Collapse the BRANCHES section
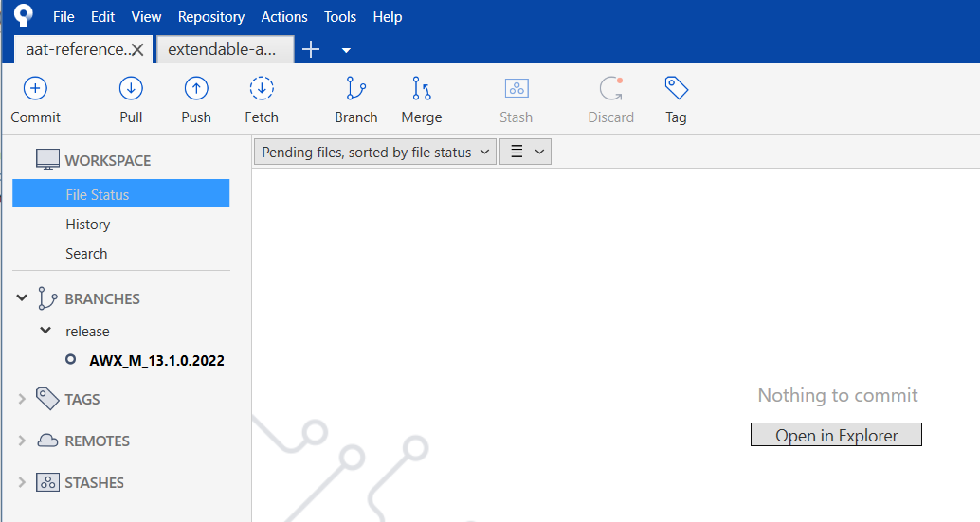The width and height of the screenshot is (980, 522). pos(22,297)
